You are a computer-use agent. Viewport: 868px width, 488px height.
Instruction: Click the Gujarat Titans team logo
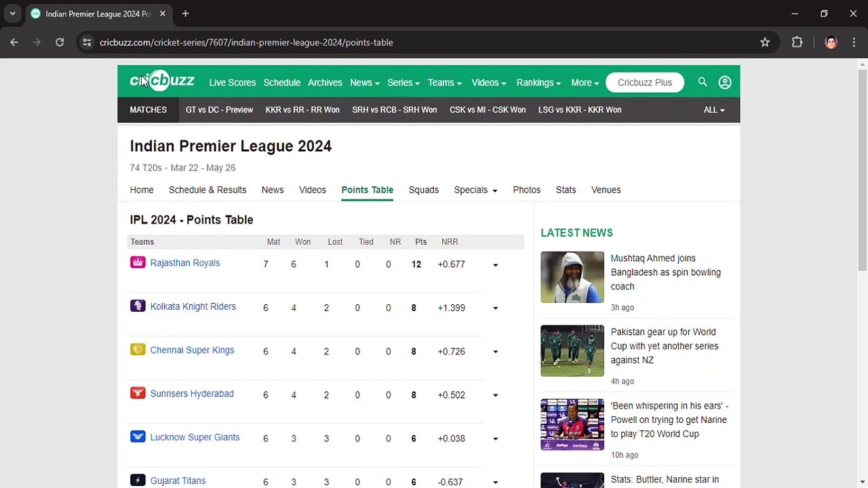point(138,481)
